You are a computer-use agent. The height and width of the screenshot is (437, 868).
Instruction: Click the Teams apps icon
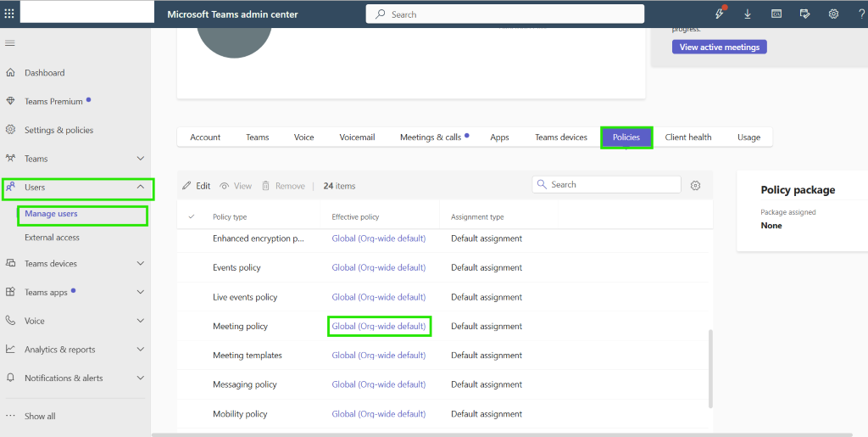10,292
